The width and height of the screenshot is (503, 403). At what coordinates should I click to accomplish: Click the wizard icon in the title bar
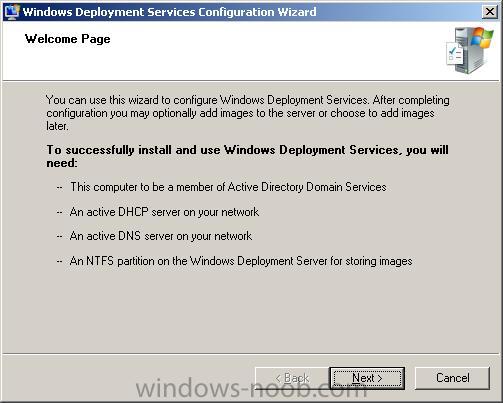[11, 12]
